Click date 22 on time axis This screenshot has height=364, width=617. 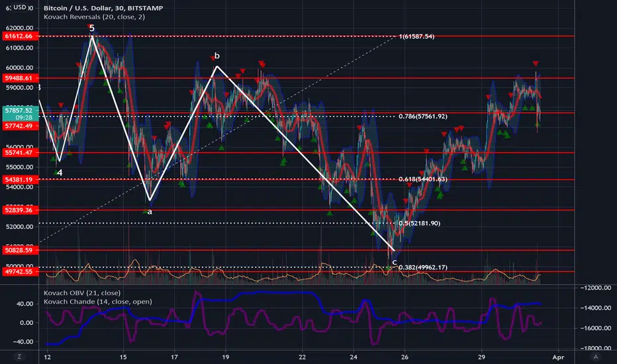click(302, 357)
